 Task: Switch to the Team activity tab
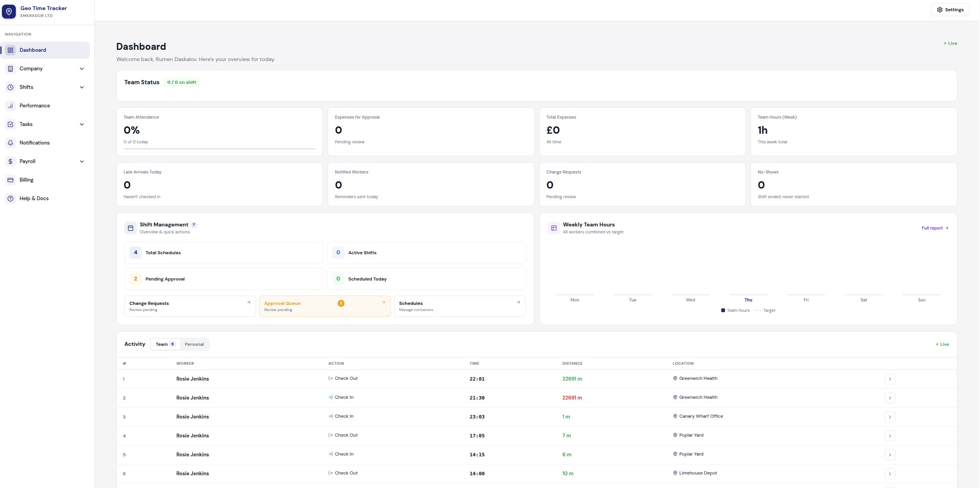click(165, 344)
